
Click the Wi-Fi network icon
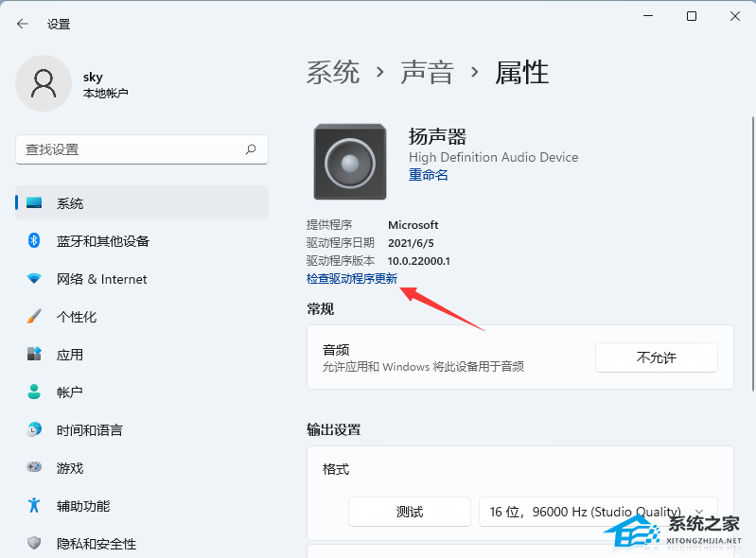tap(34, 278)
